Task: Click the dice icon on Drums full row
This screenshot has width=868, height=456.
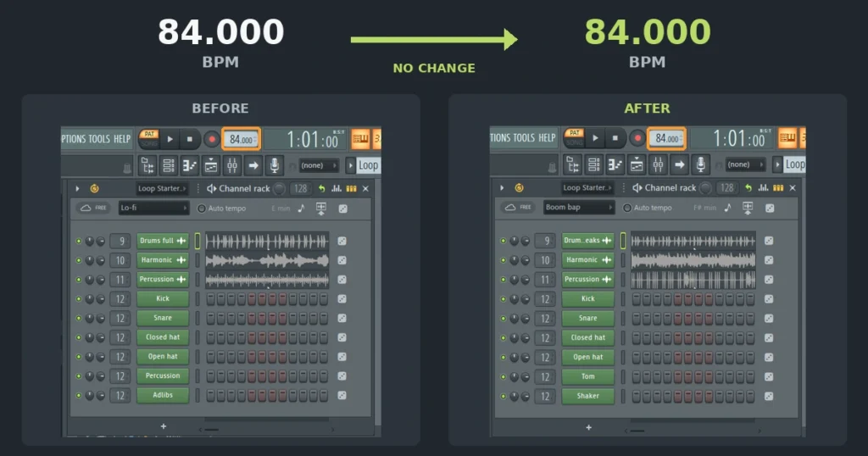Action: click(x=342, y=241)
